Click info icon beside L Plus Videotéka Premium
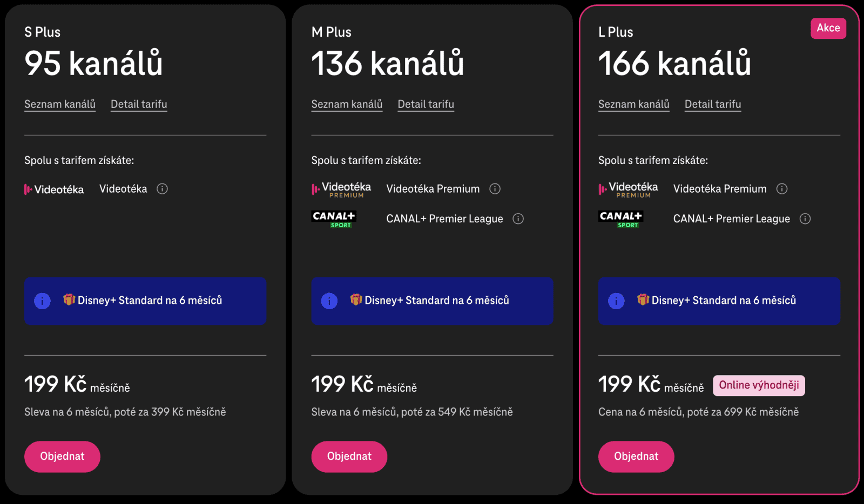This screenshot has height=504, width=864. click(x=781, y=189)
